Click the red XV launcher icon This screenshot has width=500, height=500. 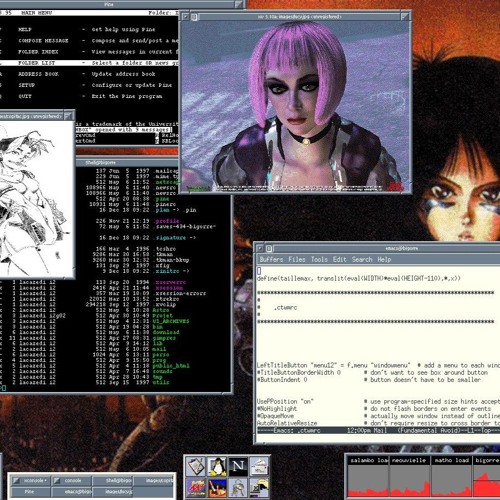[x=196, y=487]
